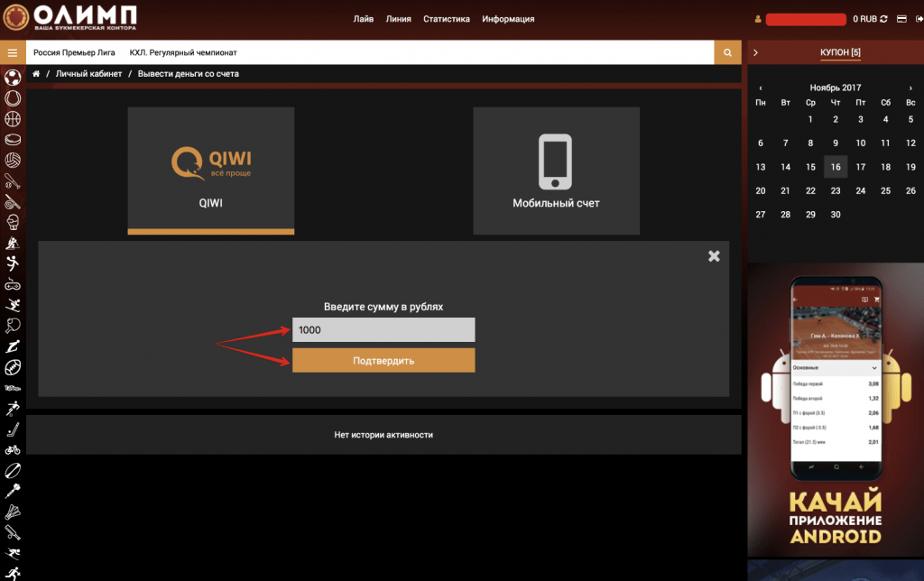Click the amount input field in rubles

tap(383, 330)
